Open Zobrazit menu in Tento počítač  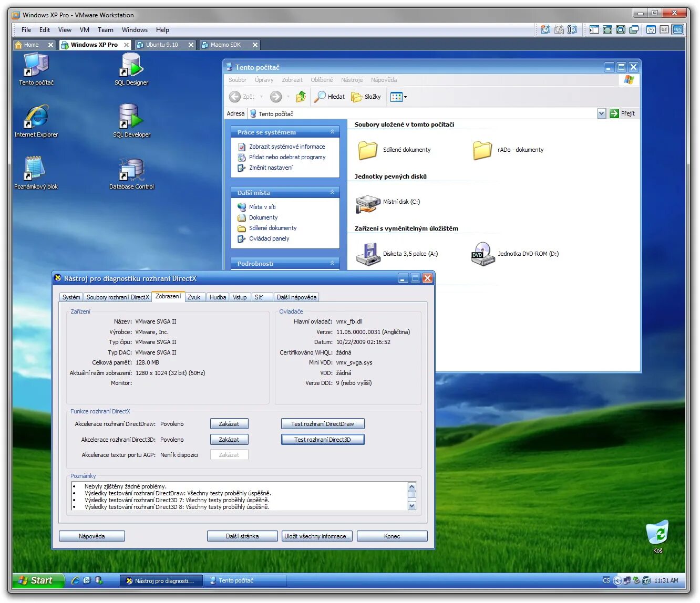coord(292,80)
